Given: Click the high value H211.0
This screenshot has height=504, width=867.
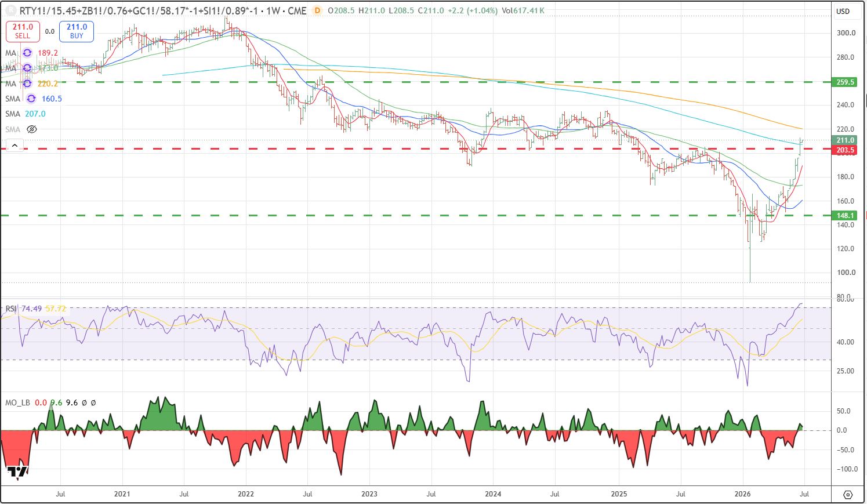Looking at the screenshot, I should click(372, 10).
